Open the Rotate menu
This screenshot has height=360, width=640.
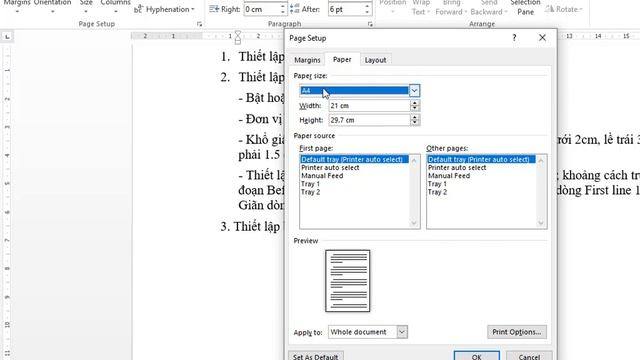[564, 9]
